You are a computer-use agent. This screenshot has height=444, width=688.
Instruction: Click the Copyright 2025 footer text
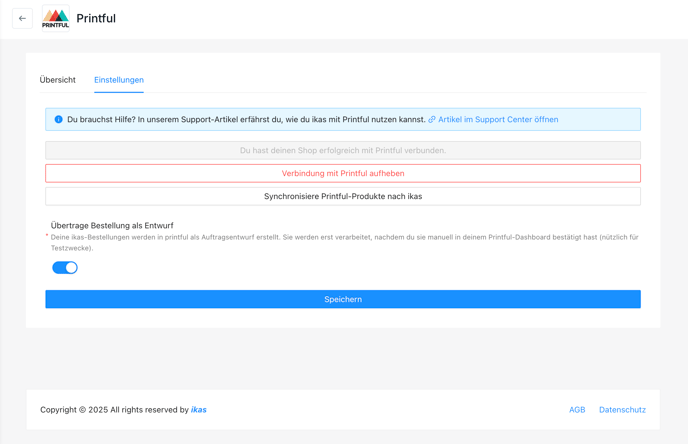(115, 410)
